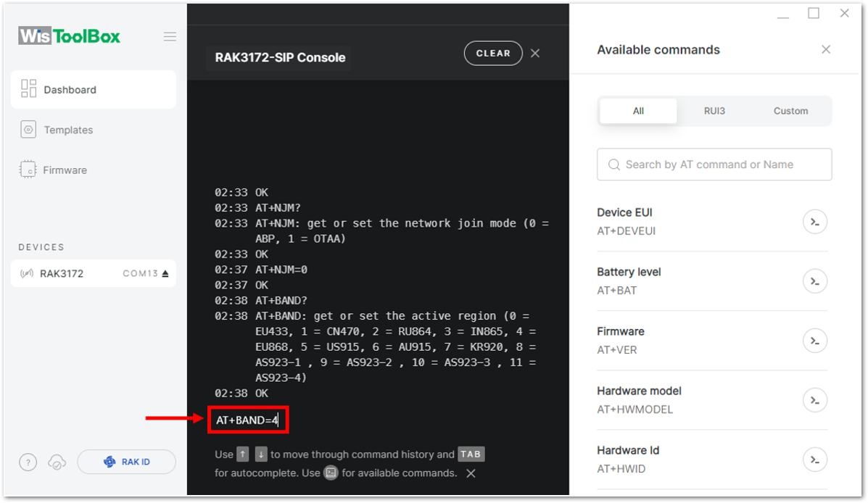Click the 'AT+NJM?' console line
The width and height of the screenshot is (868, 503).
(x=278, y=207)
